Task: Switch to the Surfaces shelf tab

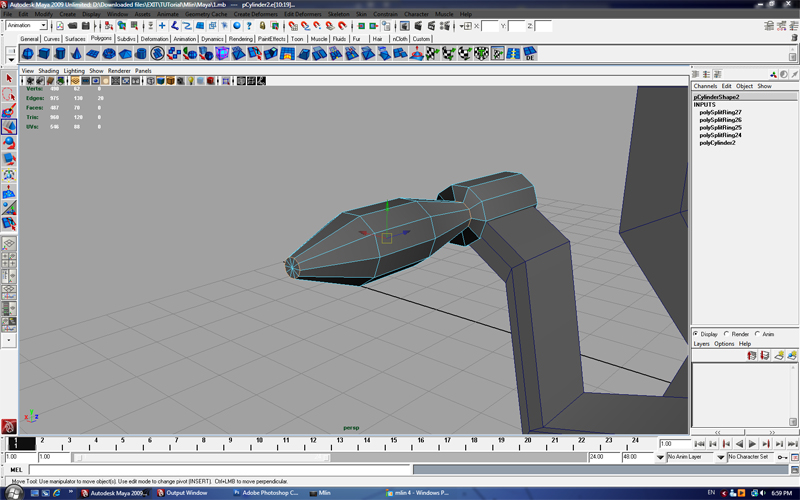Action: [75, 39]
